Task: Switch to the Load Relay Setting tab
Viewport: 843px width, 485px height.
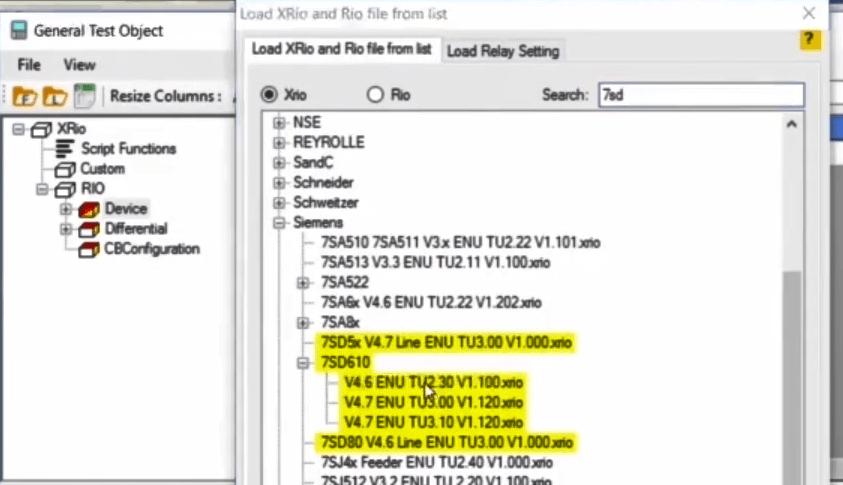Action: coord(503,50)
